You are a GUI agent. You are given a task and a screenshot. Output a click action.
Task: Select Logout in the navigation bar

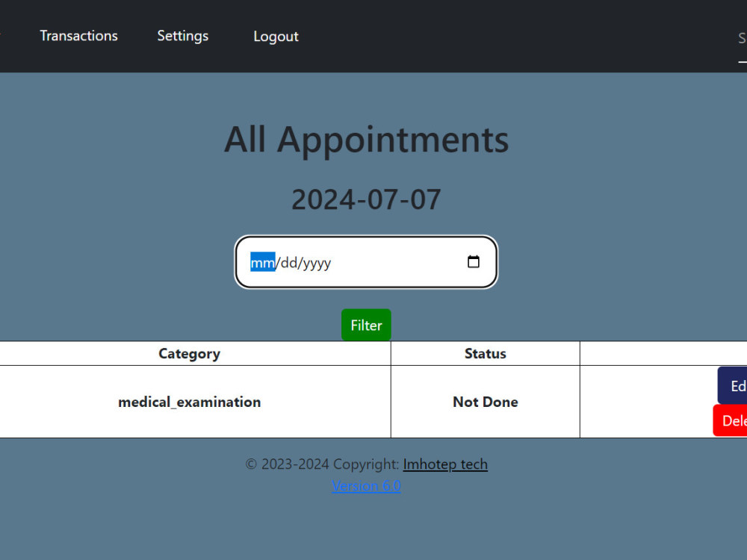[276, 37]
